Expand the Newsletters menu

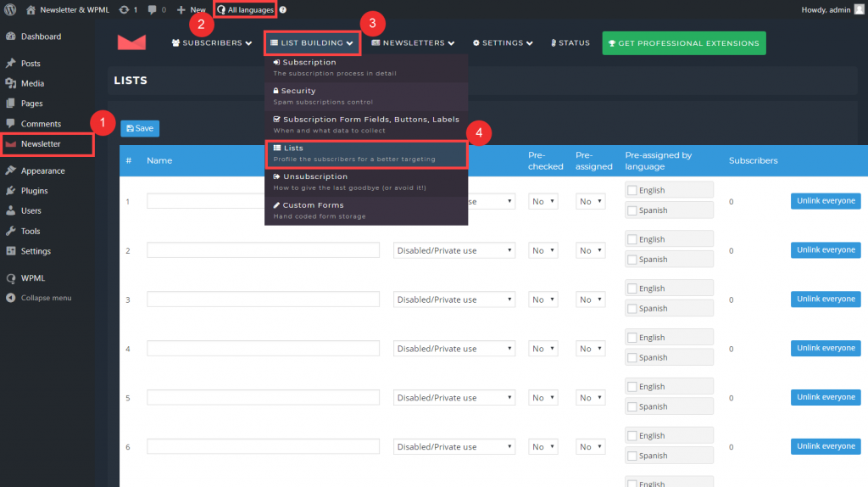point(413,42)
